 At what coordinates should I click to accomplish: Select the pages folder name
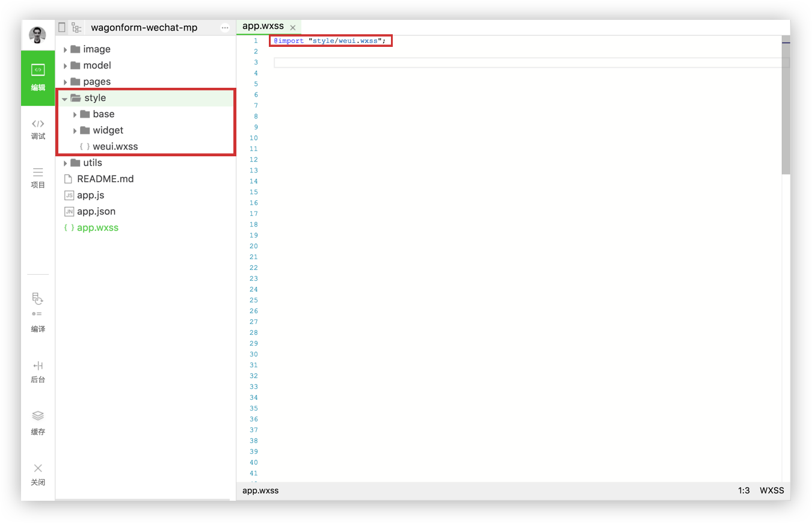coord(97,82)
